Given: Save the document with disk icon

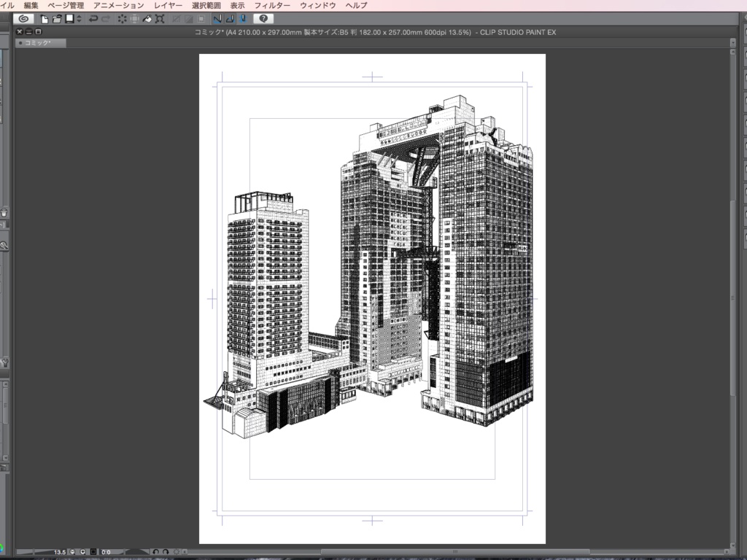Looking at the screenshot, I should (x=69, y=18).
